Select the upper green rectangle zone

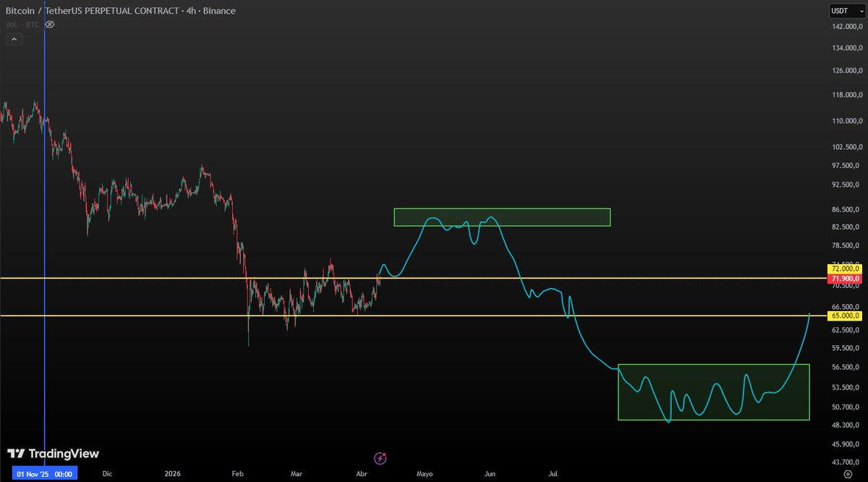[502, 217]
